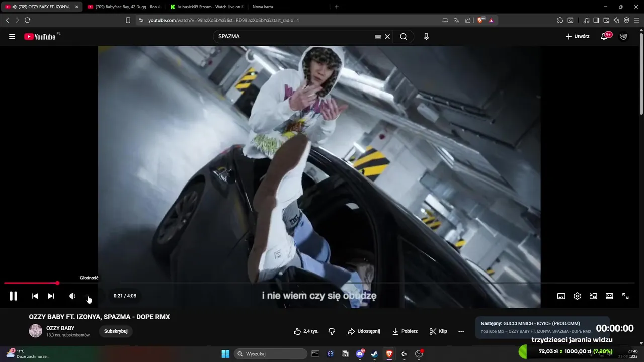Skip to next video in the mix
Viewport: 644px width, 362px height.
click(x=51, y=296)
